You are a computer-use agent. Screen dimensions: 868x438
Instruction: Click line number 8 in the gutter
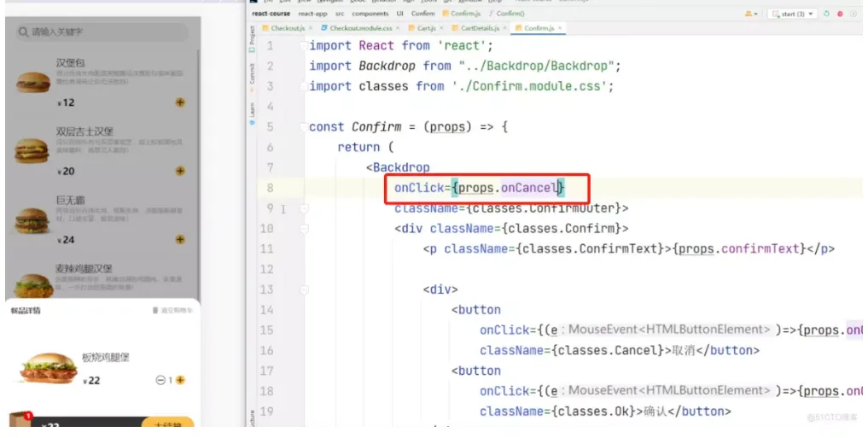coord(271,188)
